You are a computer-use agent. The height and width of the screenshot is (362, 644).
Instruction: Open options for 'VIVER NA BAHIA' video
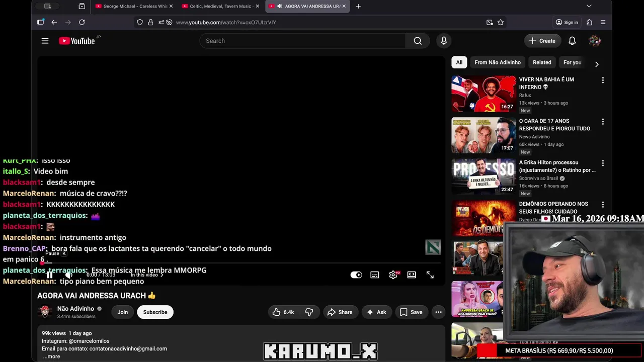click(603, 80)
